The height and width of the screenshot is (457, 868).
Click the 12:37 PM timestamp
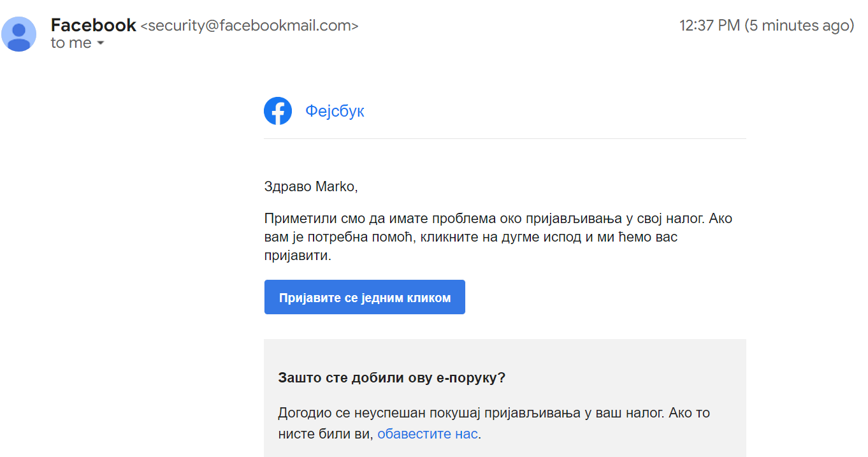click(x=709, y=25)
